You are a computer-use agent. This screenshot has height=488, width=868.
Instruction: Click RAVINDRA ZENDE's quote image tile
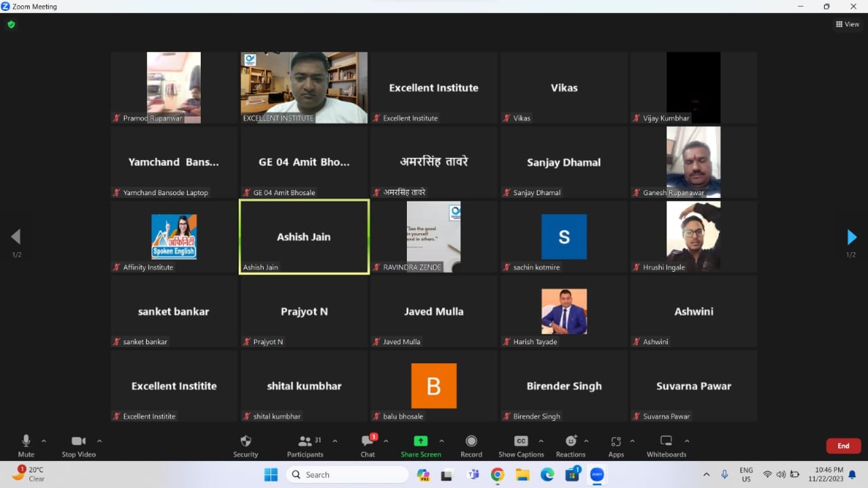(x=434, y=237)
